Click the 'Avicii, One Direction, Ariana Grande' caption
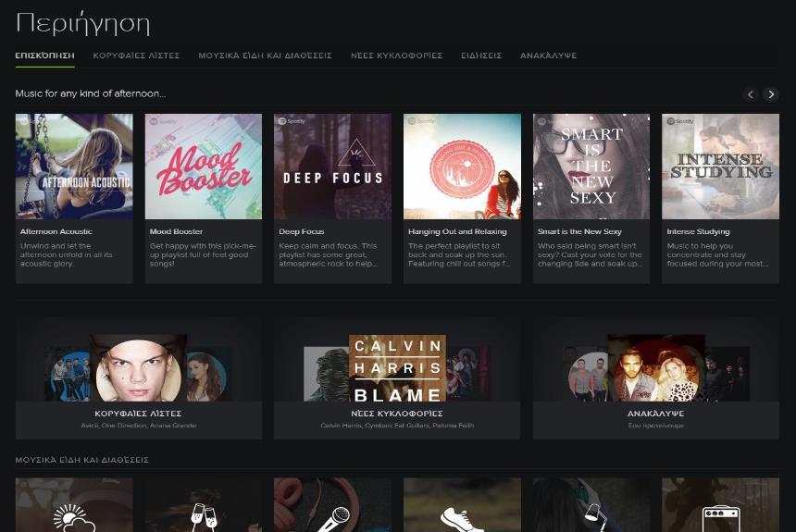The image size is (796, 532). coord(139,426)
